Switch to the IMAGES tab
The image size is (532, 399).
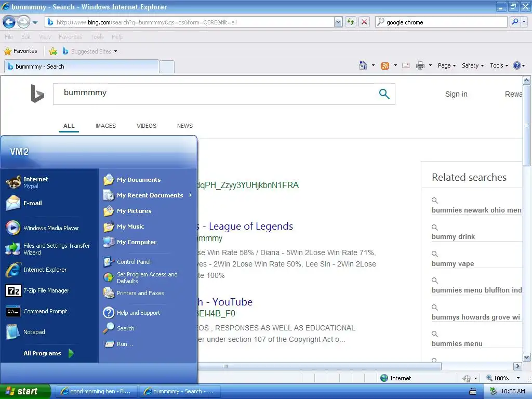click(x=105, y=126)
